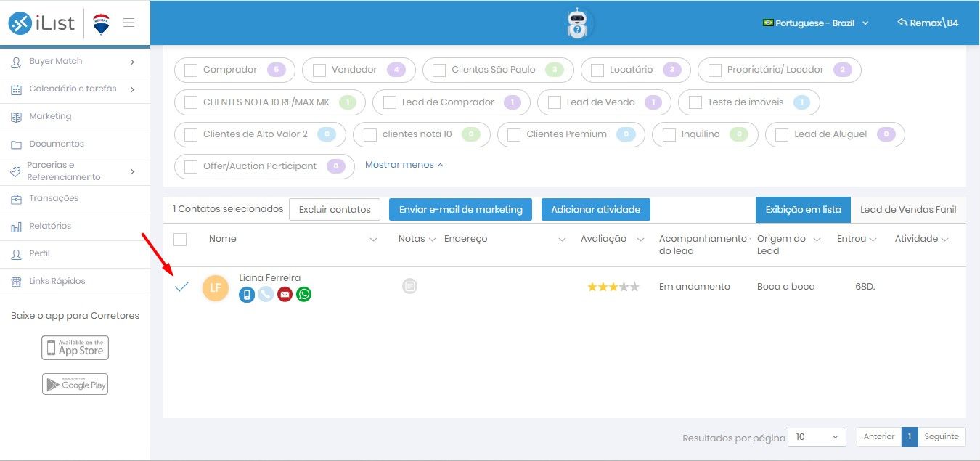Click the Buyer Match sidebar icon
The width and height of the screenshot is (980, 461).
(16, 62)
